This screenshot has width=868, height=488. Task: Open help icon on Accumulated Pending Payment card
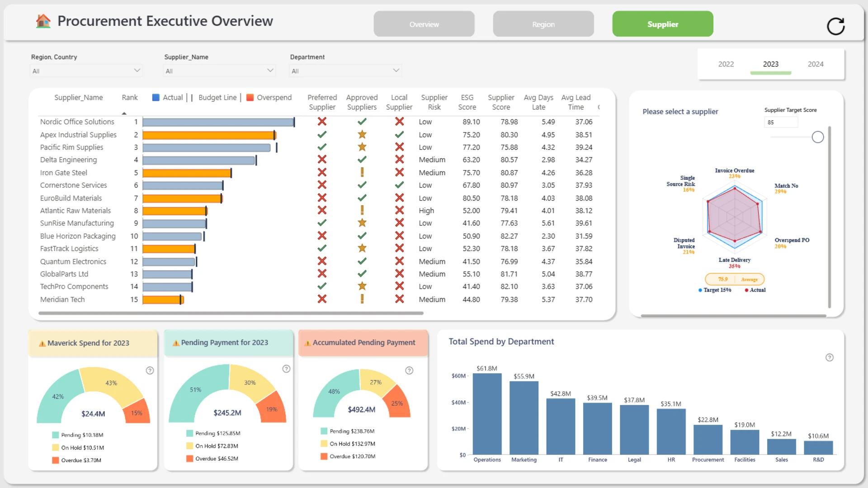click(x=409, y=371)
